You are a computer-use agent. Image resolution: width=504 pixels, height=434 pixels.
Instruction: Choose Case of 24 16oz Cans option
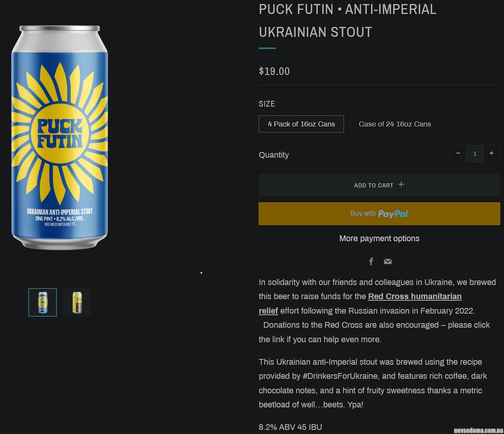[x=395, y=124]
